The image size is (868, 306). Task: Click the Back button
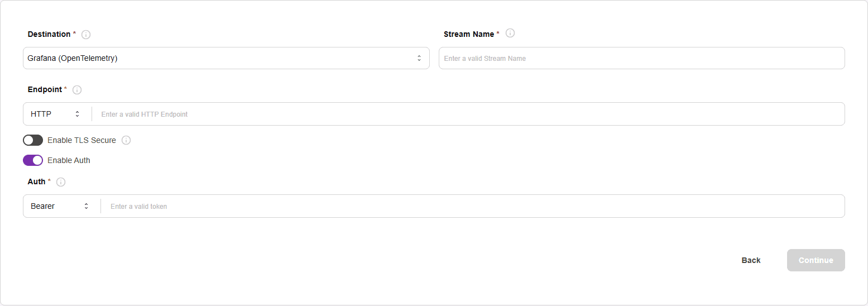click(751, 260)
